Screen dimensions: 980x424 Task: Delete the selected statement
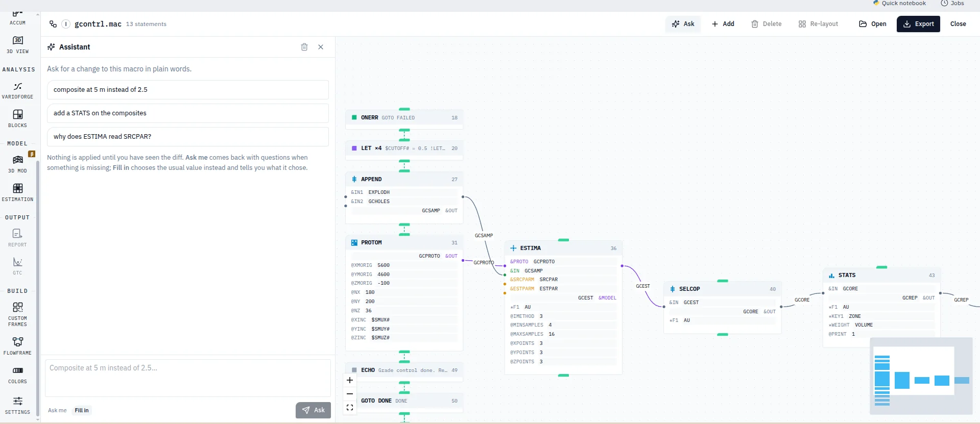[767, 24]
